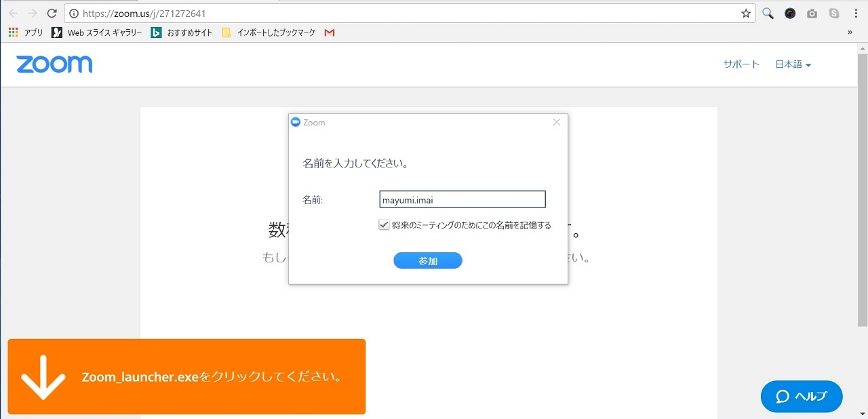Click the Zoom icon in the dialog title
Image resolution: width=868 pixels, height=419 pixels.
pyautogui.click(x=295, y=122)
